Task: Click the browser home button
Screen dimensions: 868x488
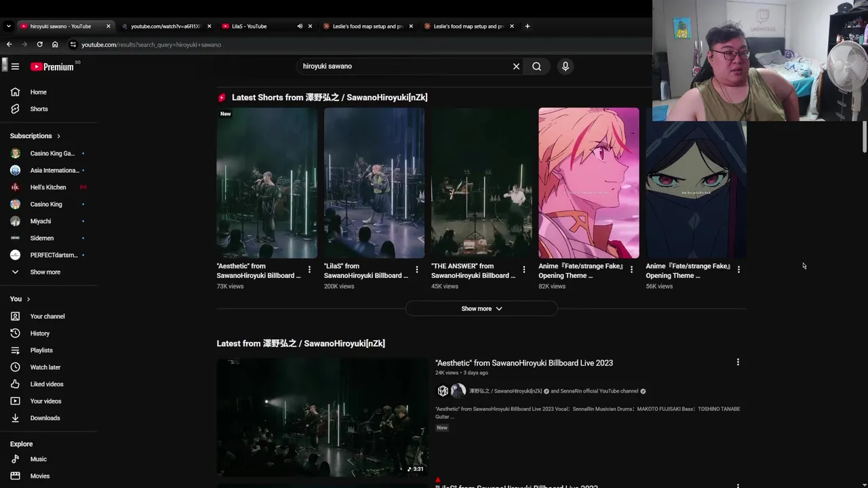Action: coord(55,45)
